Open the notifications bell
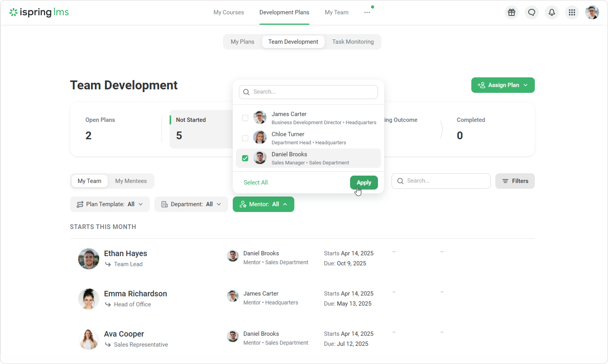Viewport: 608px width, 364px height. [552, 12]
